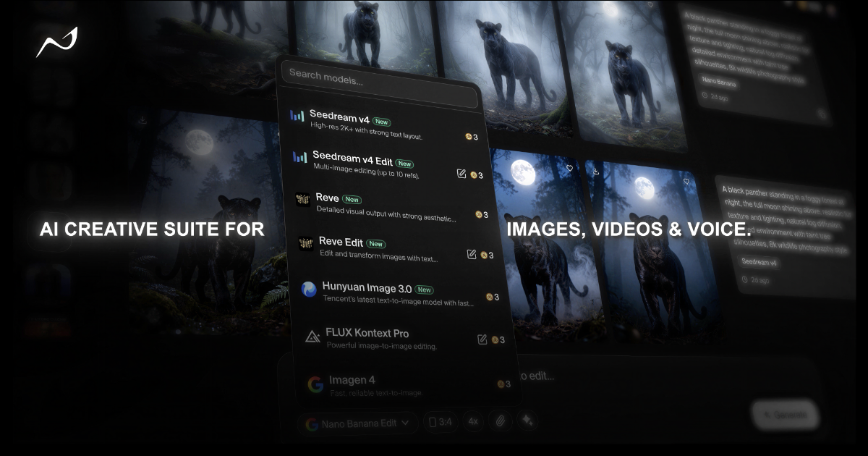Click 'Powerful image-to-image editing.' description

381,346
